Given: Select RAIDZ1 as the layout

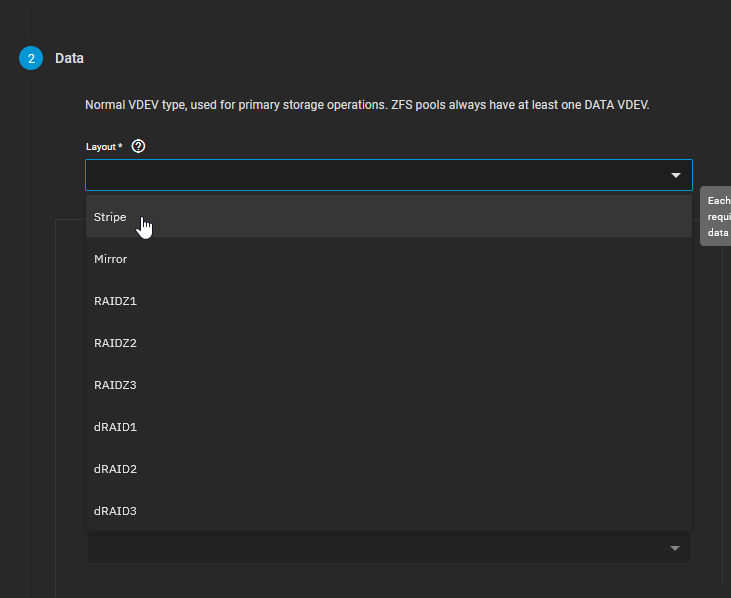Looking at the screenshot, I should [x=115, y=301].
